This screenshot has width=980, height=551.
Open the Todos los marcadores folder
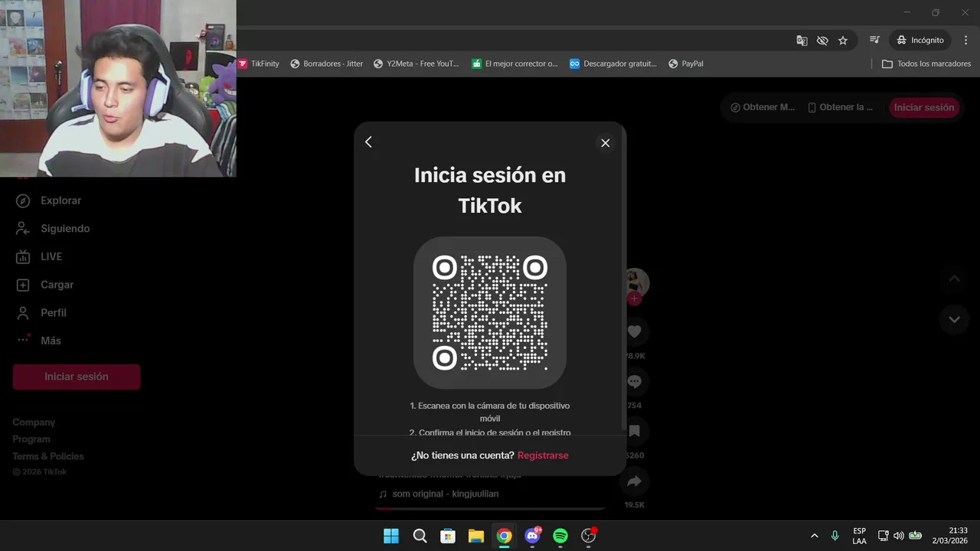click(x=926, y=64)
